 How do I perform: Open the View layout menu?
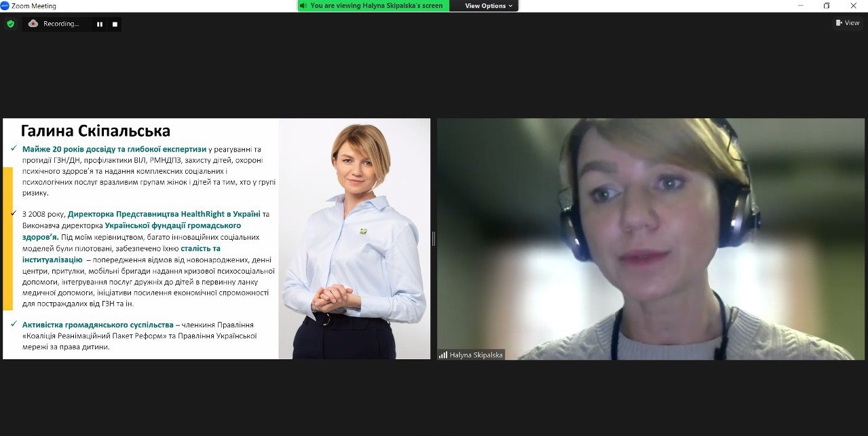click(x=848, y=23)
